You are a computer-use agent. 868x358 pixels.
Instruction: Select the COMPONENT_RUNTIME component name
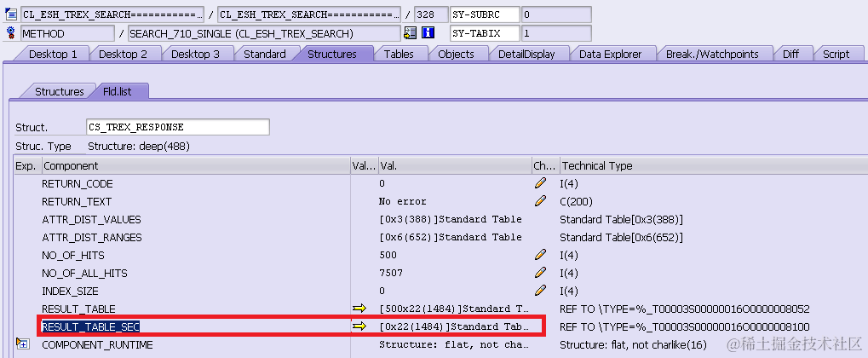pyautogui.click(x=97, y=344)
